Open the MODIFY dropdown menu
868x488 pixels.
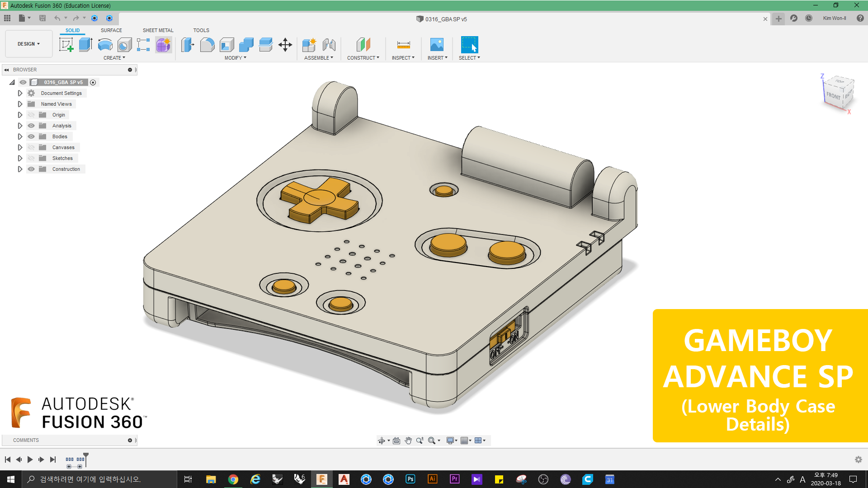pyautogui.click(x=236, y=58)
